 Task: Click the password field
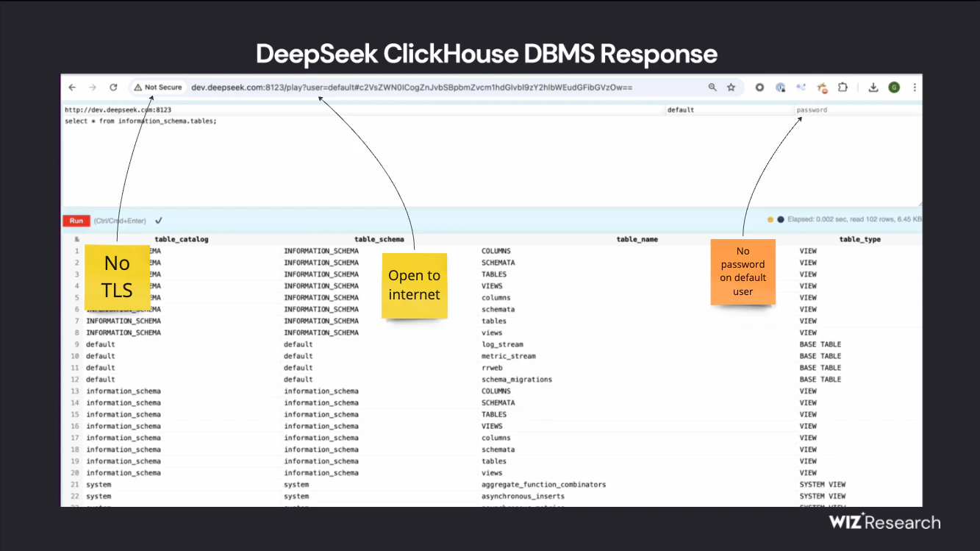[858, 110]
